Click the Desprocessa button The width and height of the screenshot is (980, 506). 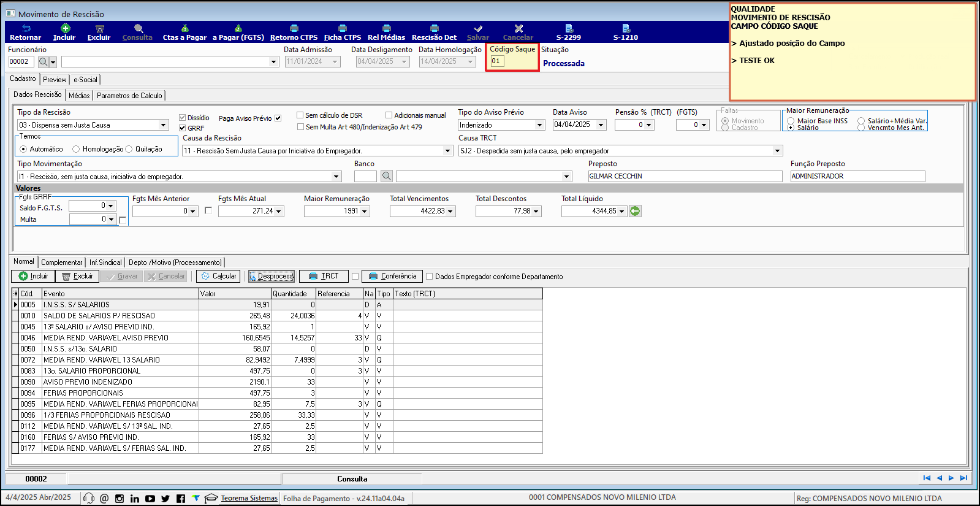pyautogui.click(x=272, y=277)
